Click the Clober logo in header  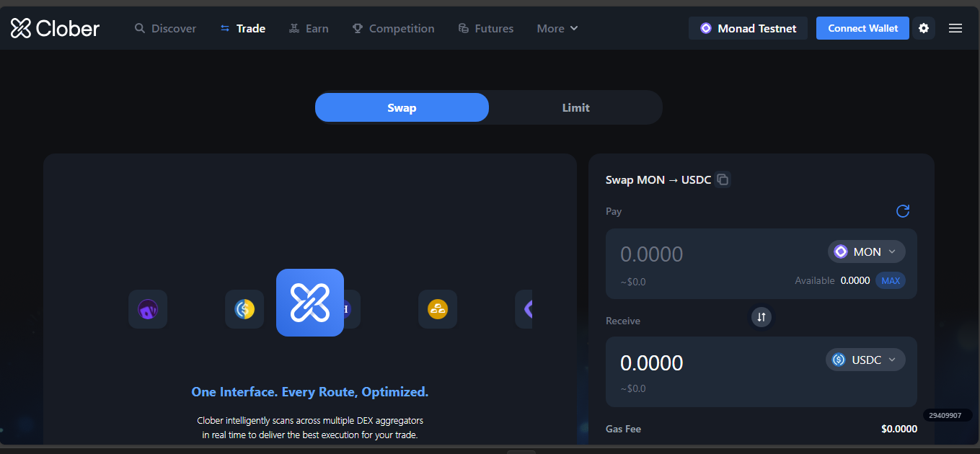click(x=55, y=28)
